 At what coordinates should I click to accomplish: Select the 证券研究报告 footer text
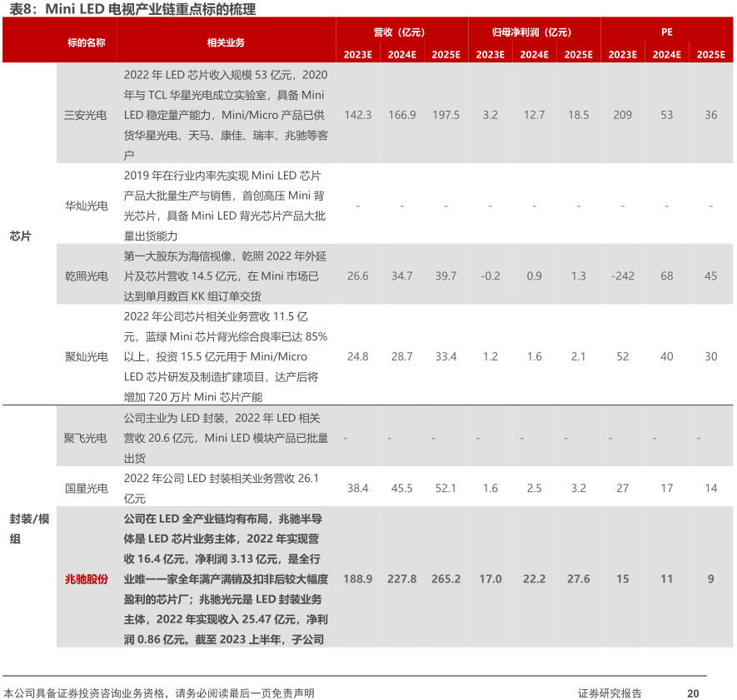coord(610,693)
